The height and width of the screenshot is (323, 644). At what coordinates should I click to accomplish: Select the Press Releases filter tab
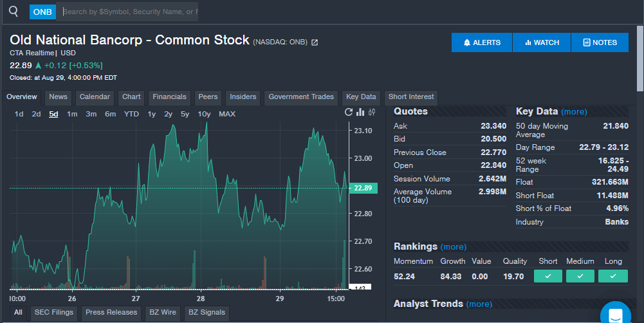(111, 312)
